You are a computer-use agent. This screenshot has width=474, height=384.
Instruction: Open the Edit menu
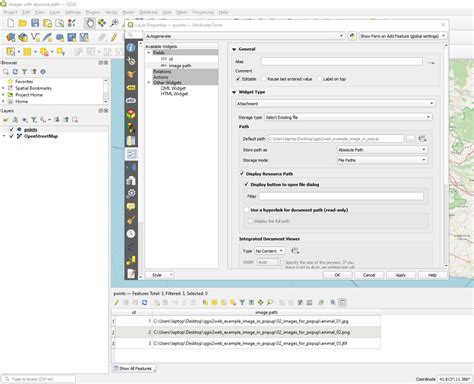[x=26, y=12]
